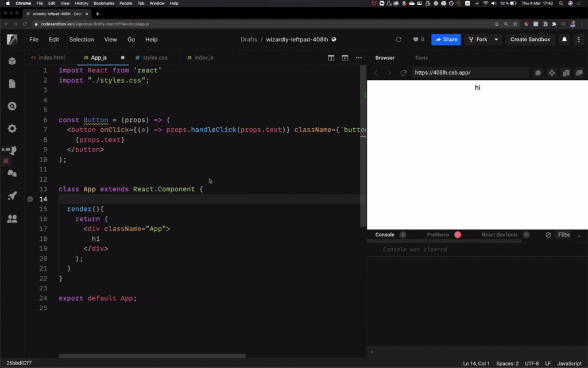The height and width of the screenshot is (368, 588).
Task: Clear the console using the slash icon
Action: (548, 235)
